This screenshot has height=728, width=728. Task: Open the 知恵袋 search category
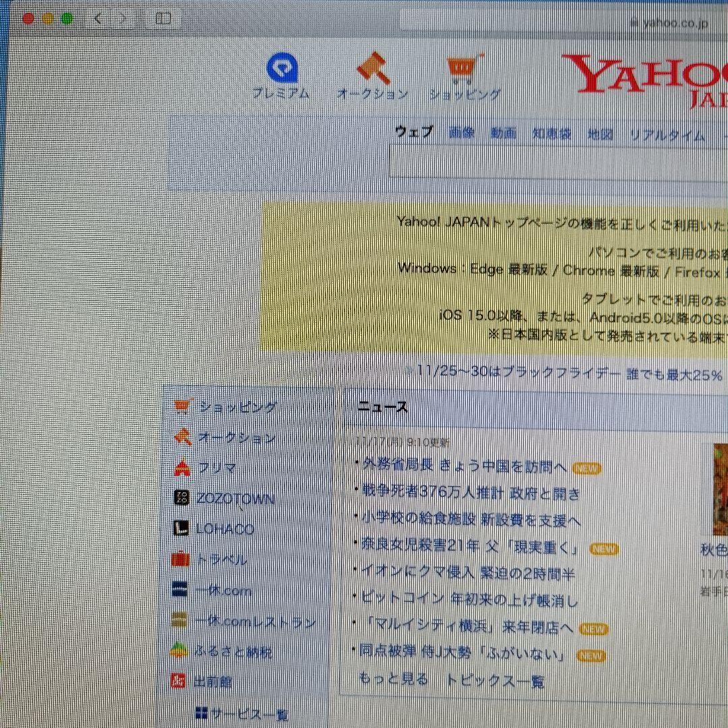tap(551, 133)
